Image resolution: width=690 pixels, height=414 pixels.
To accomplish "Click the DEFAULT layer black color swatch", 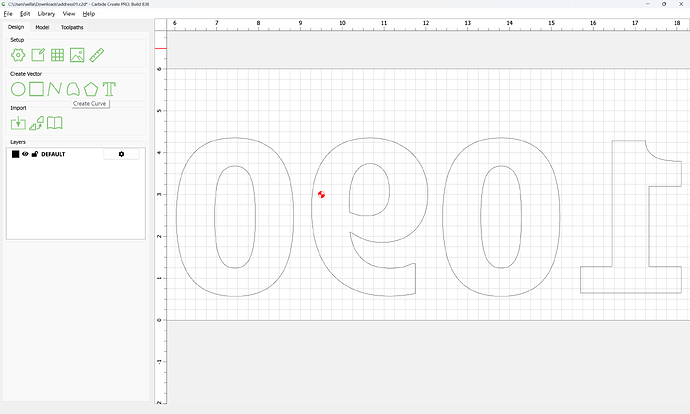I will click(15, 154).
